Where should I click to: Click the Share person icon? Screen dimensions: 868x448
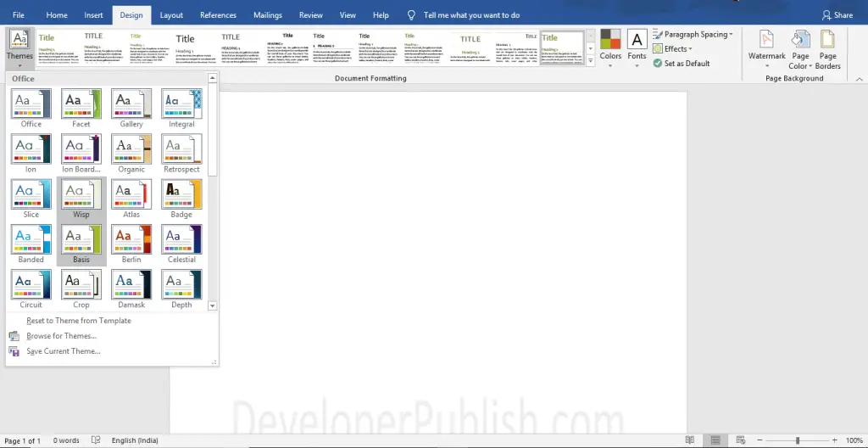point(826,15)
